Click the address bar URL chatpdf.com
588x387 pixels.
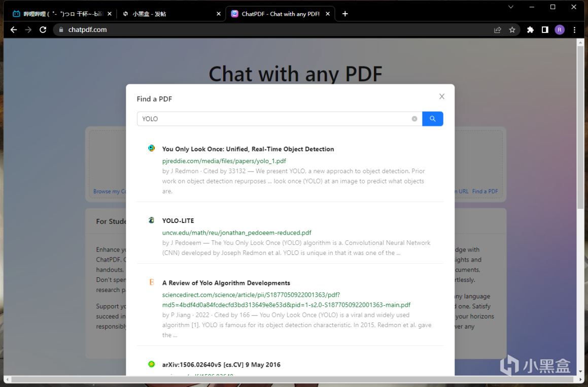tap(87, 29)
